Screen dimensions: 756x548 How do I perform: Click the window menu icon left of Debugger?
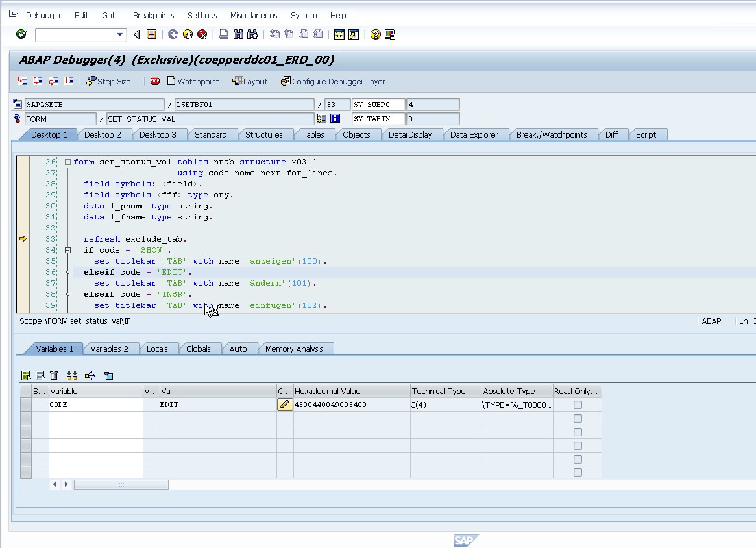[x=14, y=14]
